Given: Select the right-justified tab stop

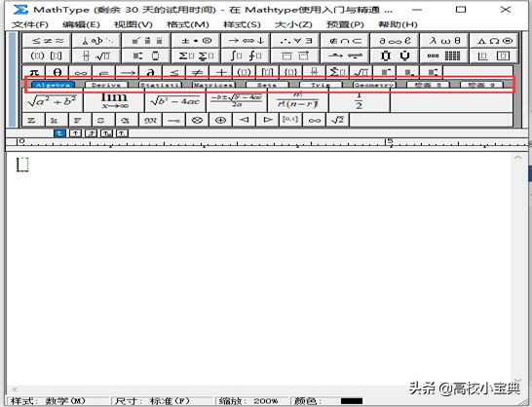Looking at the screenshot, I should tap(91, 133).
